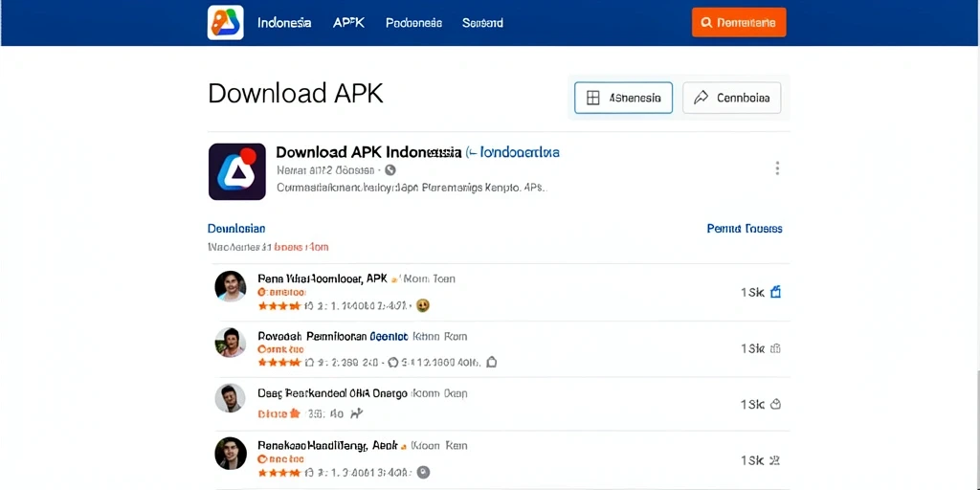This screenshot has width=980, height=490.
Task: Click the Cennboiaa button with arrow icon
Action: (731, 98)
